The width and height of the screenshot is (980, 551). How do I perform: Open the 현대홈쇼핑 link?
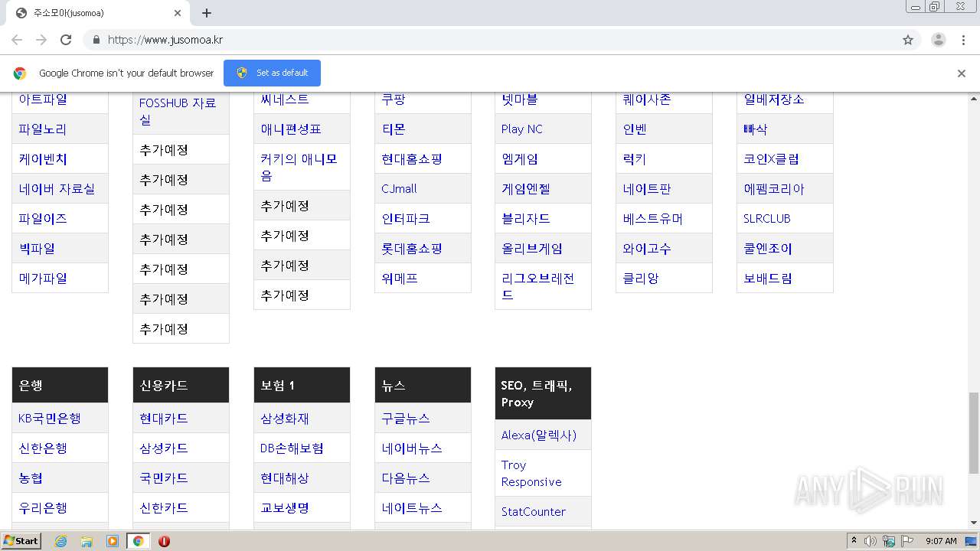coord(412,159)
